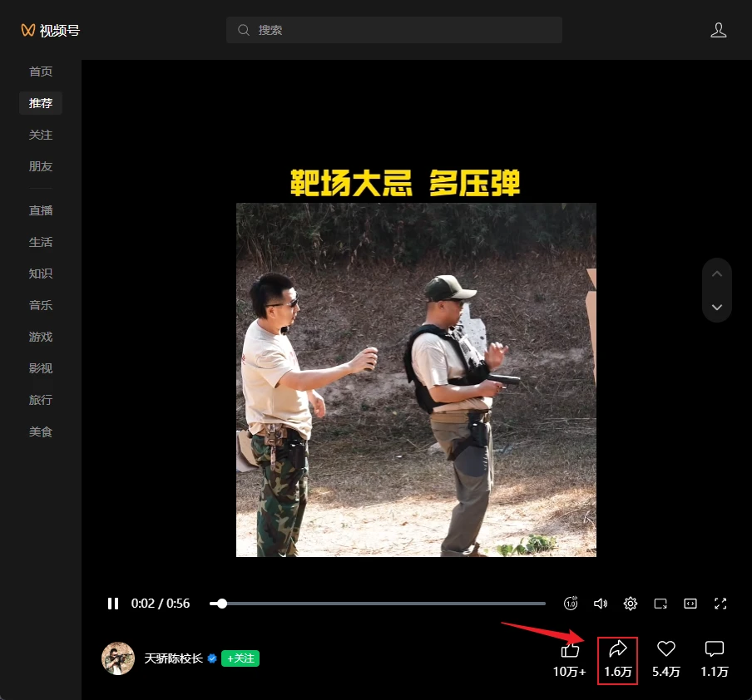Select the 推荐 sidebar item

tap(41, 103)
